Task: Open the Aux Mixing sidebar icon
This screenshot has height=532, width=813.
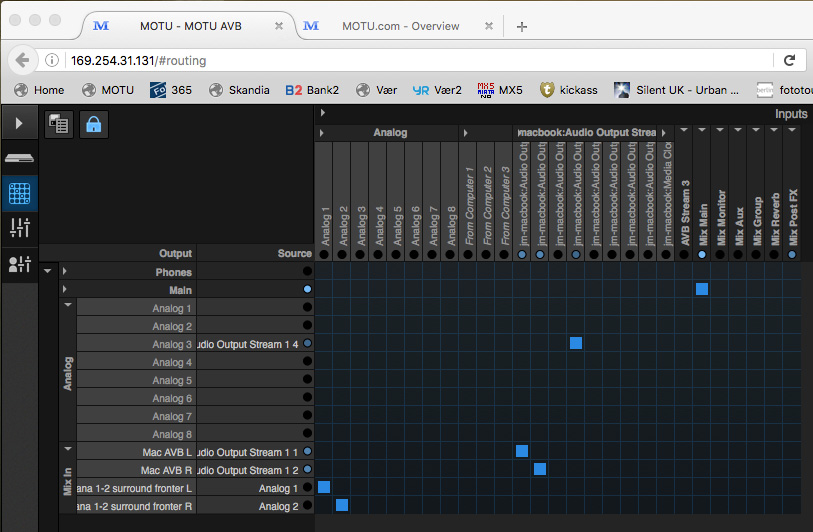Action: tap(19, 263)
